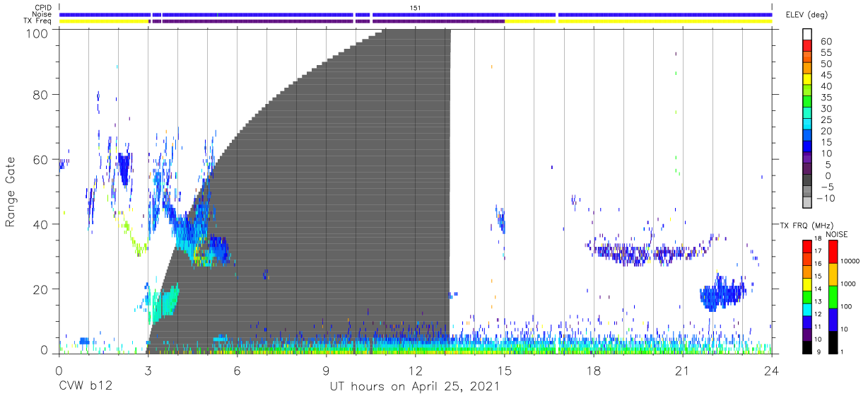
Task: Pick the red top segment of NOISE colorbar
Action: 832,252
